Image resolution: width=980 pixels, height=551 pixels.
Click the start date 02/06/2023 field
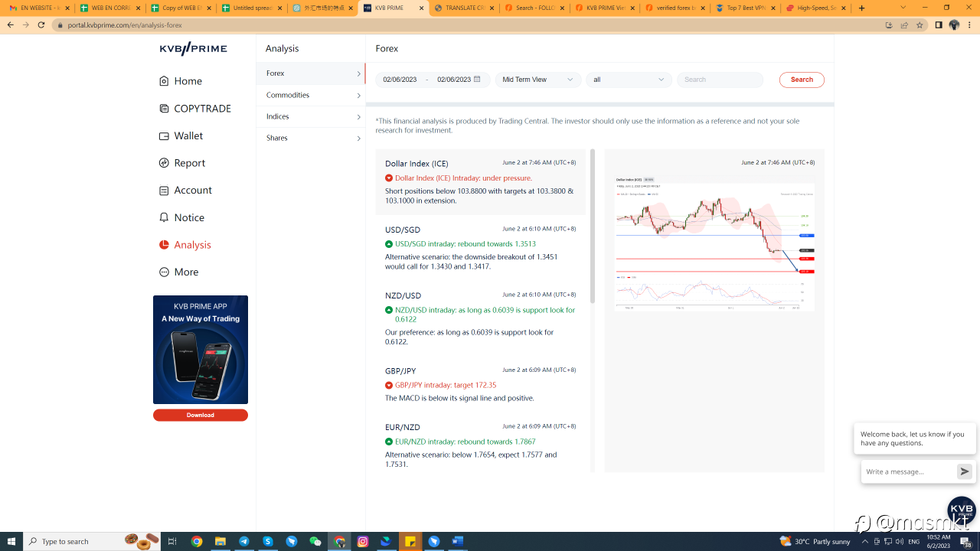pyautogui.click(x=400, y=80)
